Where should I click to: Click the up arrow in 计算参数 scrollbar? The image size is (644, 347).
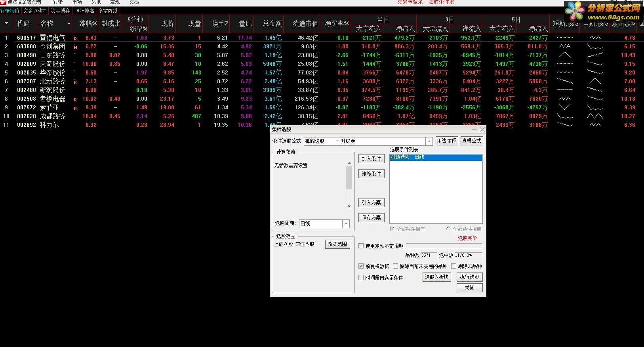[349, 163]
